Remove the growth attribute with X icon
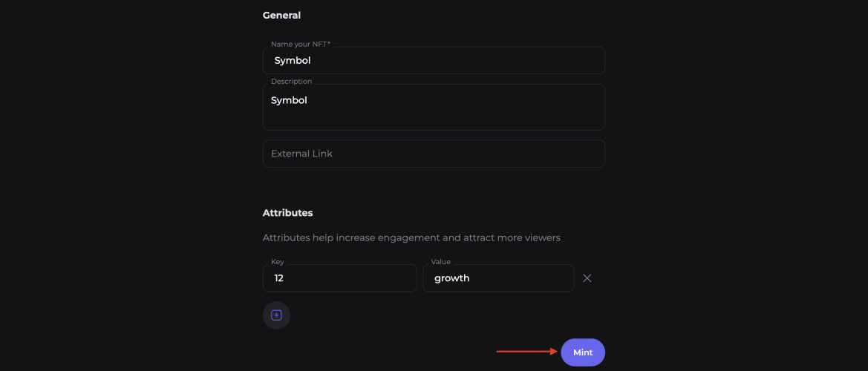Image resolution: width=868 pixels, height=371 pixels. click(587, 278)
